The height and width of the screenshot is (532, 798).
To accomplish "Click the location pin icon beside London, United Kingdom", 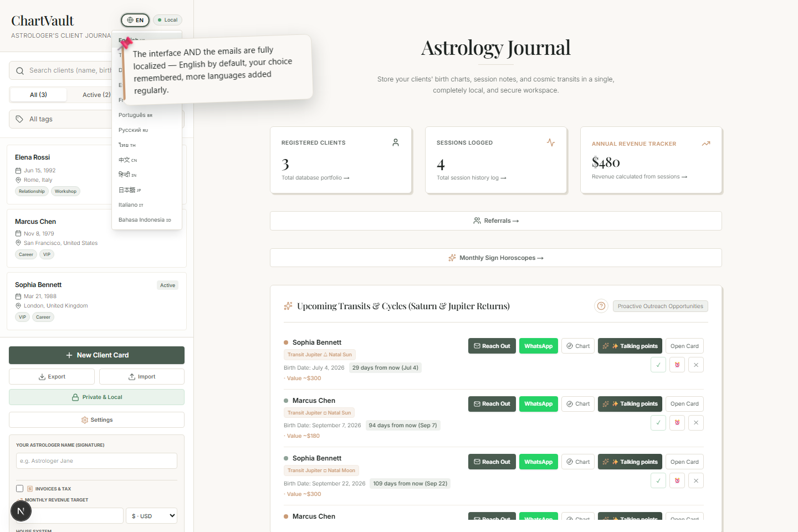I will [18, 306].
